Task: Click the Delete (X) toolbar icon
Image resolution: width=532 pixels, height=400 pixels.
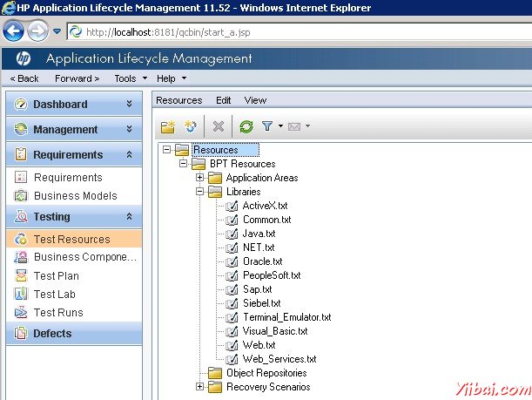Action: 219,126
